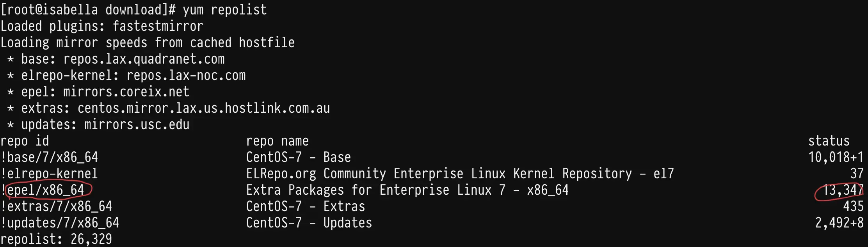Click the circled epel/x86_64 repo id
Image resolution: width=868 pixels, height=247 pixels.
click(46, 190)
